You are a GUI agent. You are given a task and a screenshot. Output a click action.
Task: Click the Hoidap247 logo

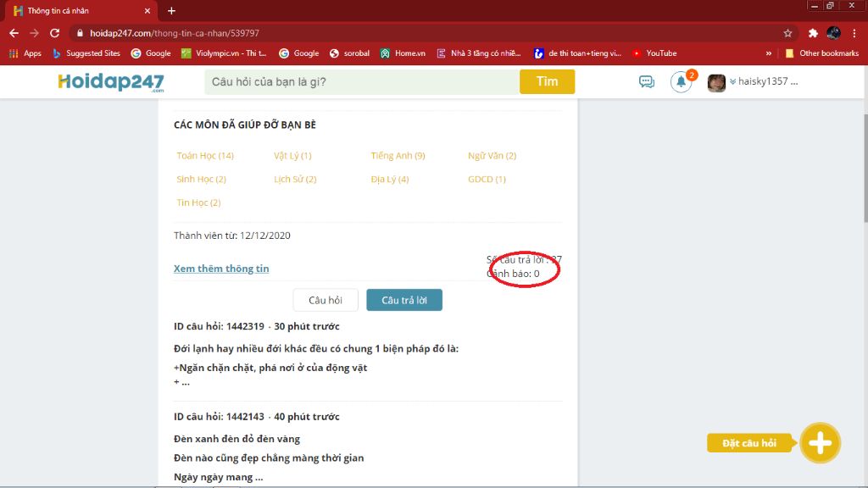(111, 82)
